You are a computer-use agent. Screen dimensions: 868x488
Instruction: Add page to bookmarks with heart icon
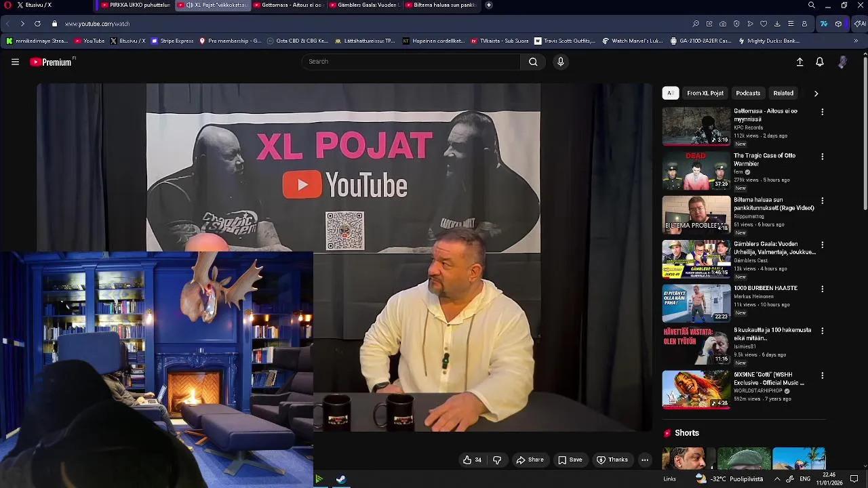764,24
